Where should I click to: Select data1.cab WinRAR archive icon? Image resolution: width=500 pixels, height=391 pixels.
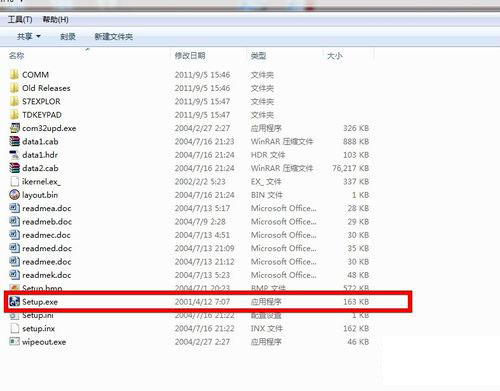tap(15, 141)
